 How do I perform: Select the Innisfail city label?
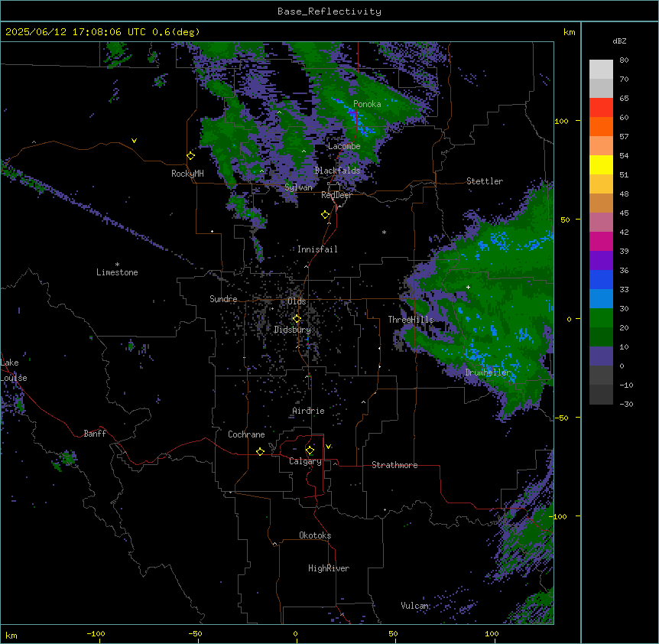click(317, 249)
